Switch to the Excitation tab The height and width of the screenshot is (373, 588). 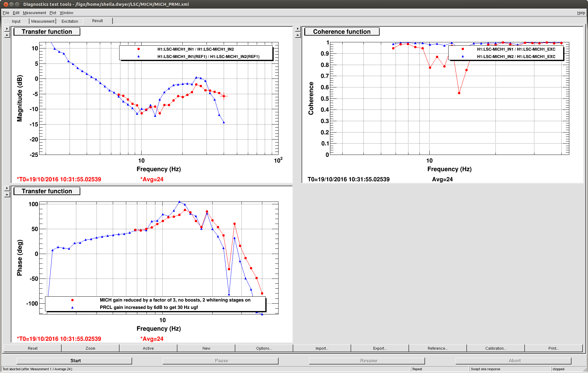point(70,21)
